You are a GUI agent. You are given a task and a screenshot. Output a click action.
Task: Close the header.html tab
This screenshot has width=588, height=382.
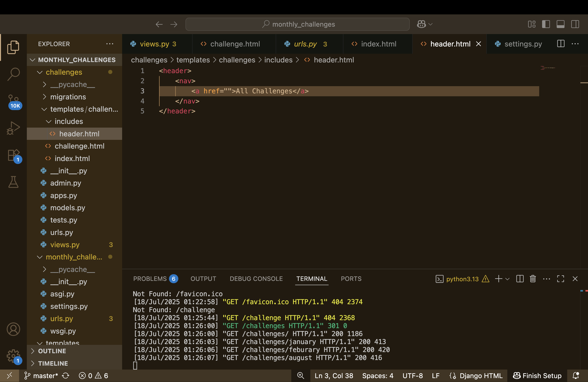pyautogui.click(x=479, y=44)
